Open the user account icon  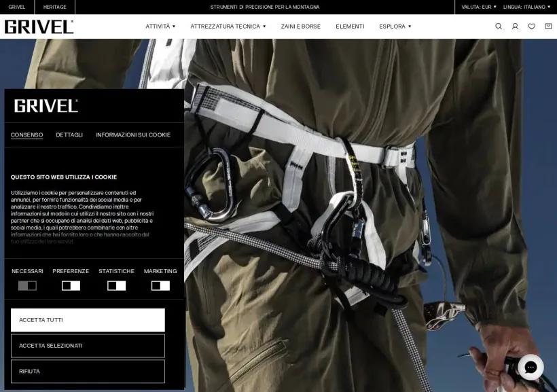pos(515,26)
